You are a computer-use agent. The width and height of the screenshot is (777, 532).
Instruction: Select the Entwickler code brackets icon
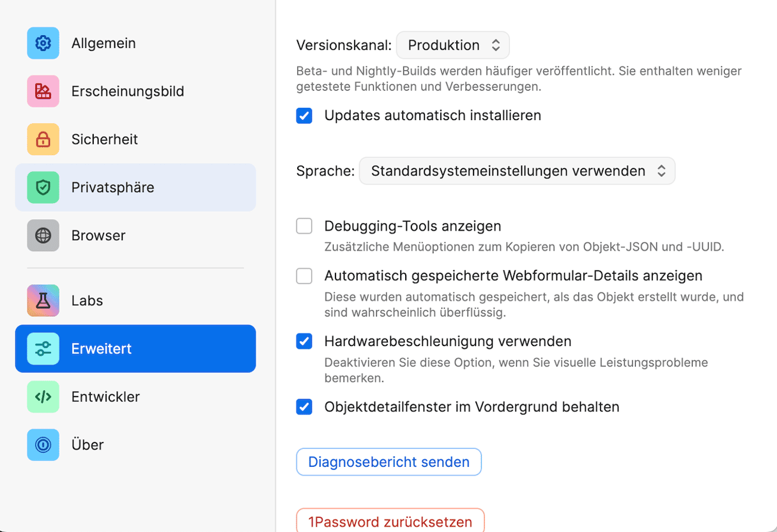(43, 397)
